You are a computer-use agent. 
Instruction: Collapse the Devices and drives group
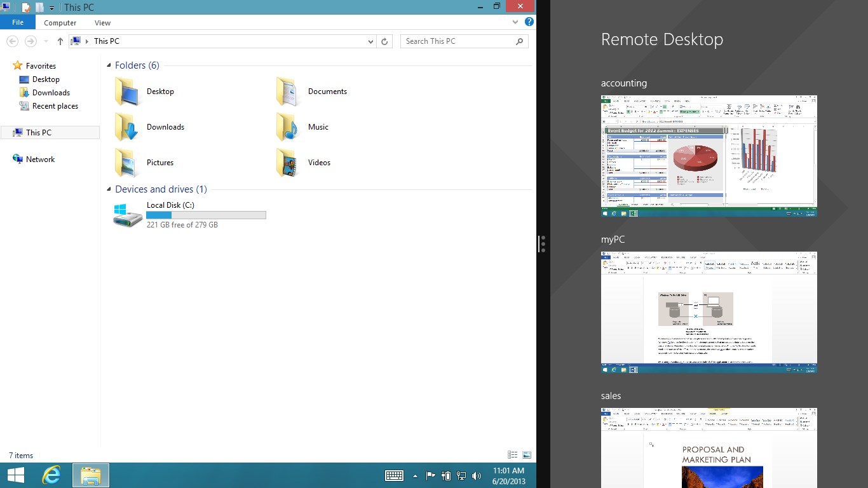pyautogui.click(x=109, y=189)
